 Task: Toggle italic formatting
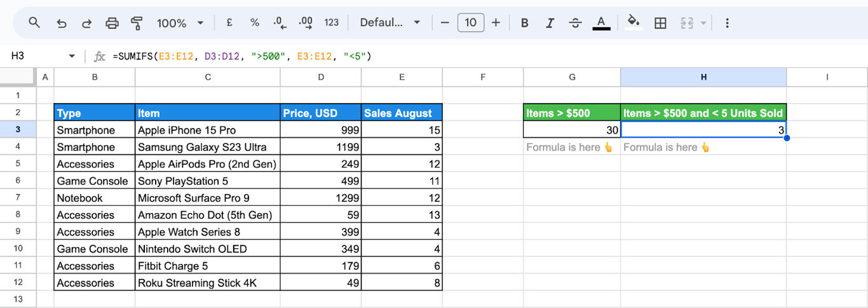coord(550,23)
